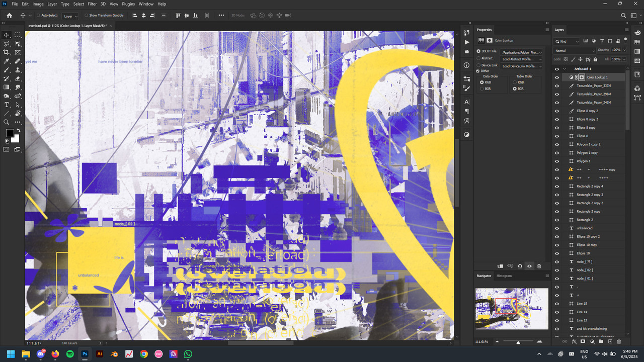
Task: Open the Opacity dropdown arrow
Action: 624,50
